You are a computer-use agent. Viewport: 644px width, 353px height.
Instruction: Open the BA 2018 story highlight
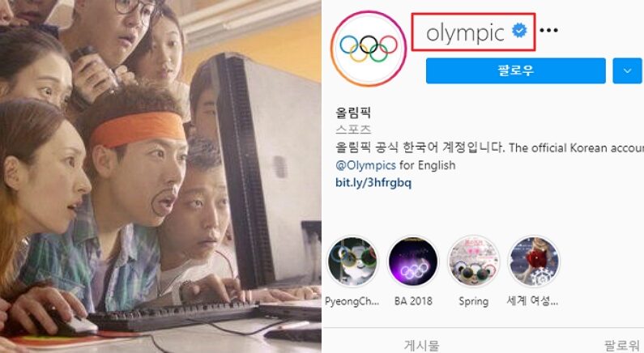click(413, 262)
